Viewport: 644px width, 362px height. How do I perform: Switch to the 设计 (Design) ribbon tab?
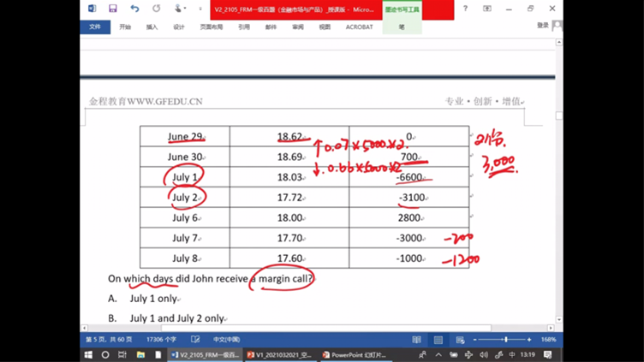click(x=179, y=27)
